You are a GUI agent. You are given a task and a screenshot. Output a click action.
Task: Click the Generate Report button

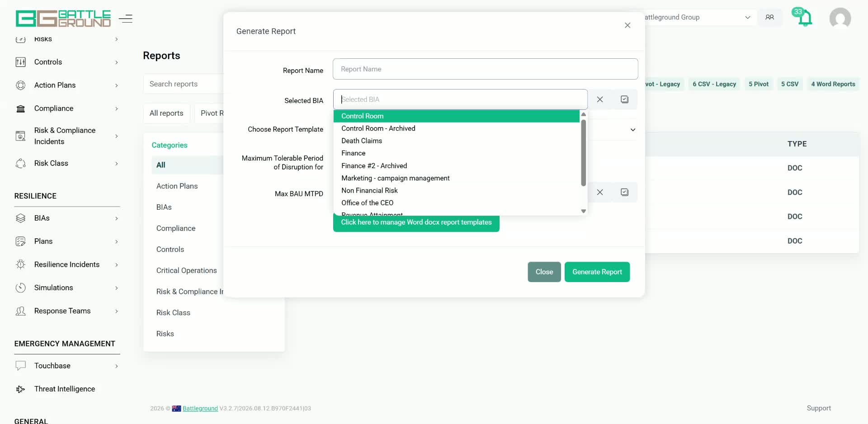coord(597,272)
